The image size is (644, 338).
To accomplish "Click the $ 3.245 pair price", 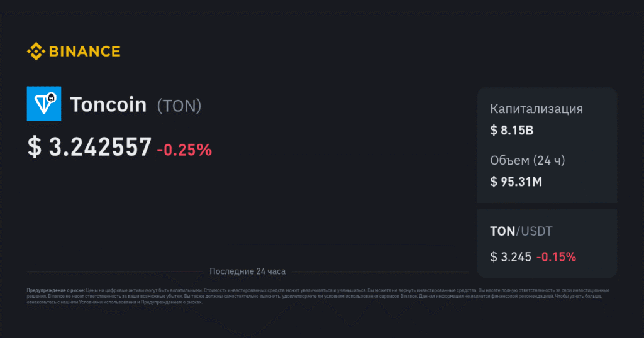I will click(x=511, y=257).
